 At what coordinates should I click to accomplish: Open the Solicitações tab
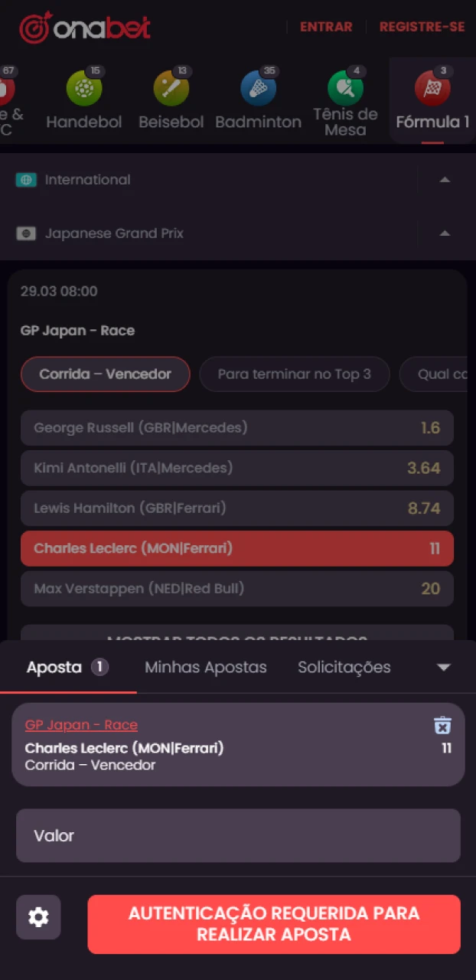(x=344, y=667)
